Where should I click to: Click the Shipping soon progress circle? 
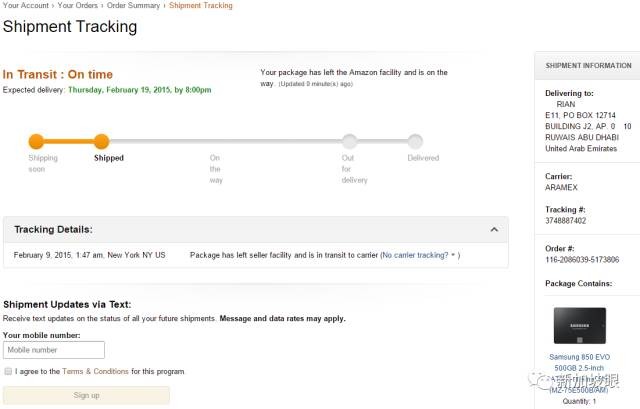(36, 141)
